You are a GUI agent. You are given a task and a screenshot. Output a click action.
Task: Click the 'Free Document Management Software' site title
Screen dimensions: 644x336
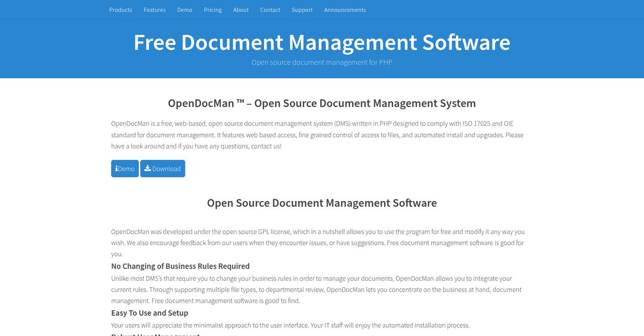(321, 43)
